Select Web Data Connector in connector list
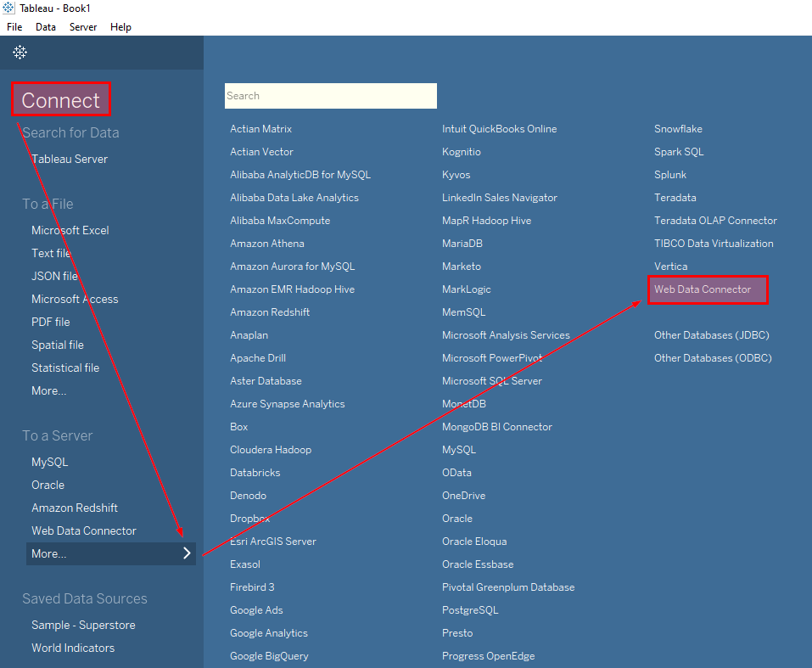The width and height of the screenshot is (812, 668). (x=703, y=289)
